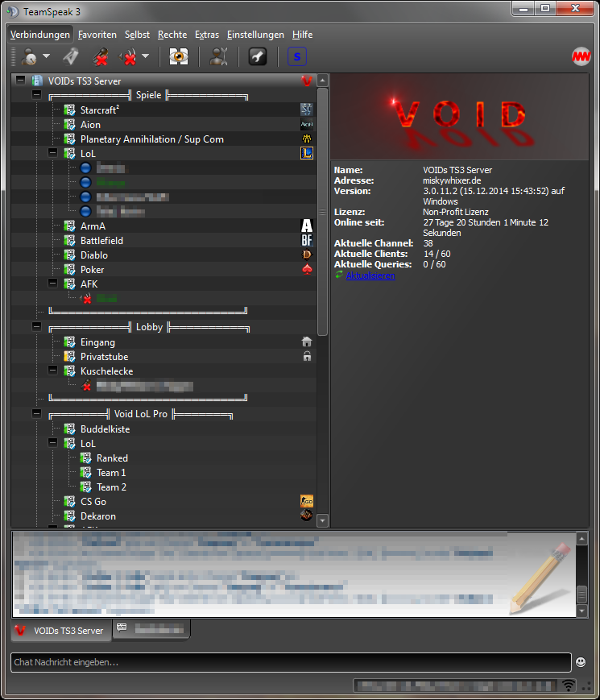Click the padlock icon on Privatstube row

307,356
